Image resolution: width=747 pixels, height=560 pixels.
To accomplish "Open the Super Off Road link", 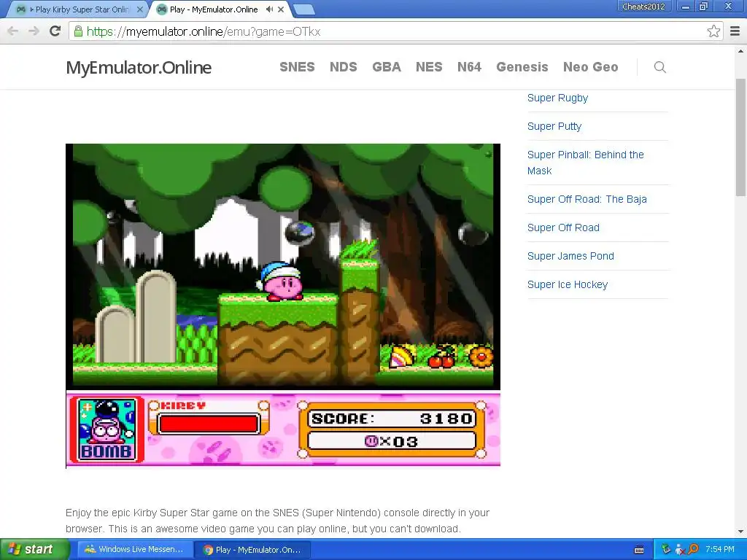I will 563,227.
